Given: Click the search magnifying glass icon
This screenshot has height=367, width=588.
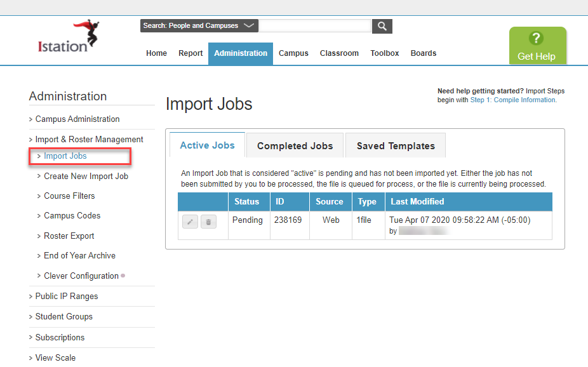Looking at the screenshot, I should coord(382,26).
